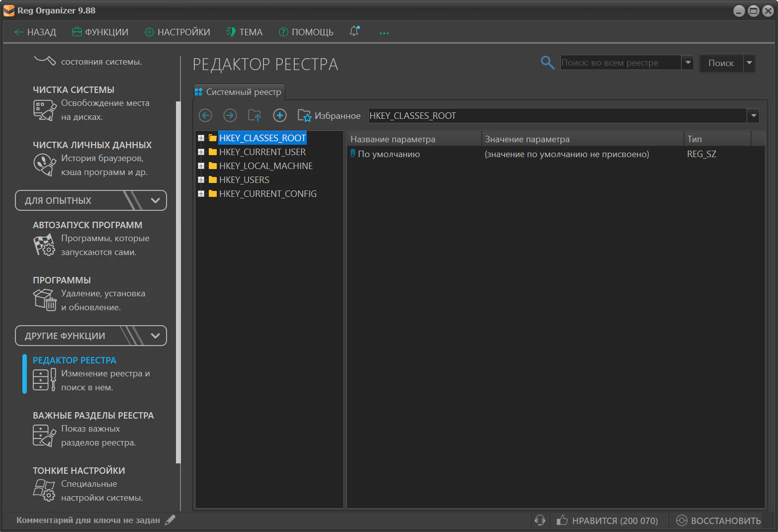Open the search scope dropdown arrow
The height and width of the screenshot is (532, 778).
(x=688, y=63)
